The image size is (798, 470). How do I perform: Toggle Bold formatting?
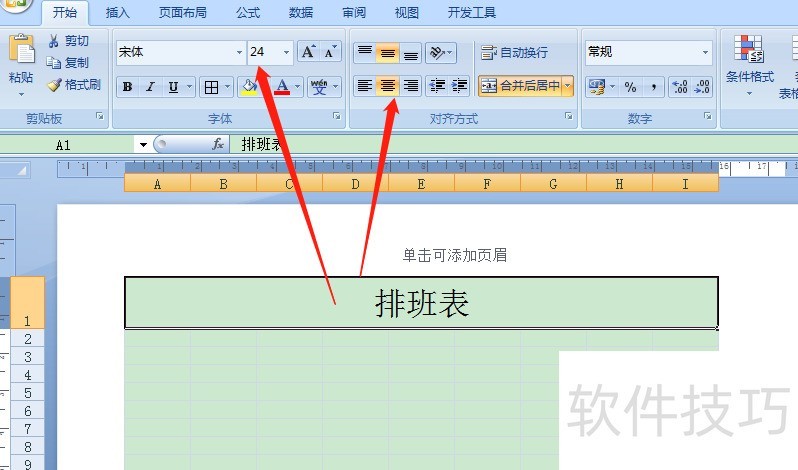tap(127, 87)
